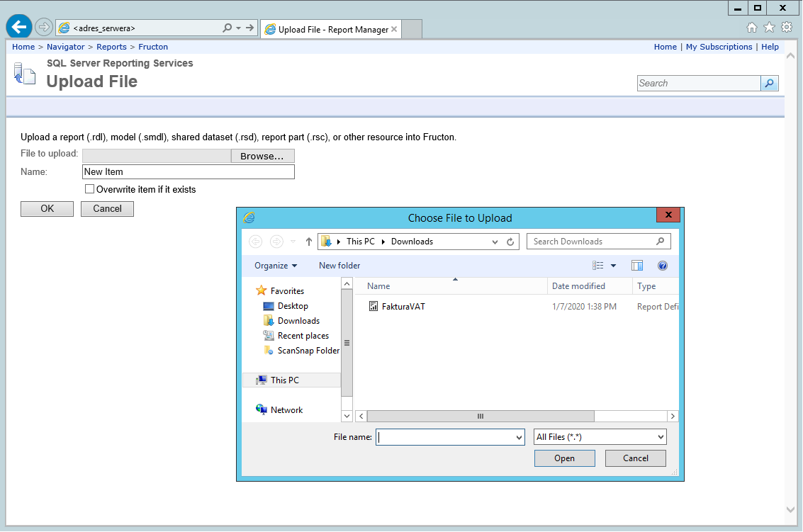Click the Browse... button
Screen dimensions: 803x532
(262, 156)
